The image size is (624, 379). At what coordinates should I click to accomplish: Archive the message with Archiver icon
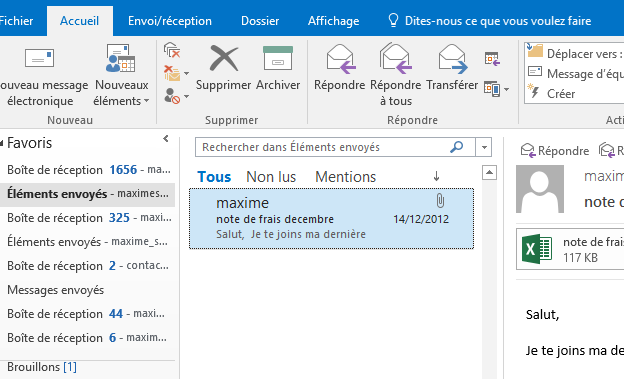[x=278, y=58]
